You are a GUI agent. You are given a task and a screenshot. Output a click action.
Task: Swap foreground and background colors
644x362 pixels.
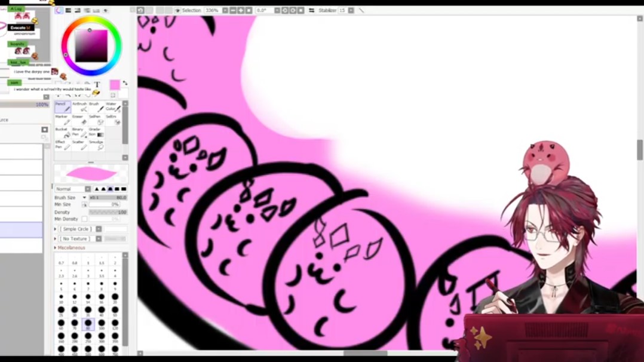pos(125,83)
